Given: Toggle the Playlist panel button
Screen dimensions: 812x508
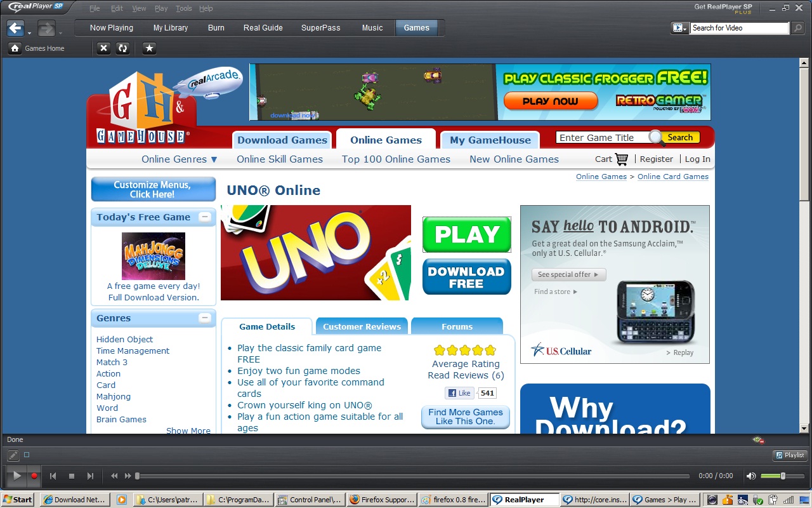Looking at the screenshot, I should pos(790,455).
